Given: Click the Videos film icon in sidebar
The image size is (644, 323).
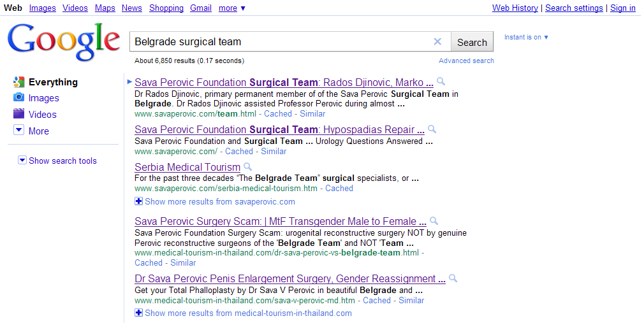Looking at the screenshot, I should (18, 114).
